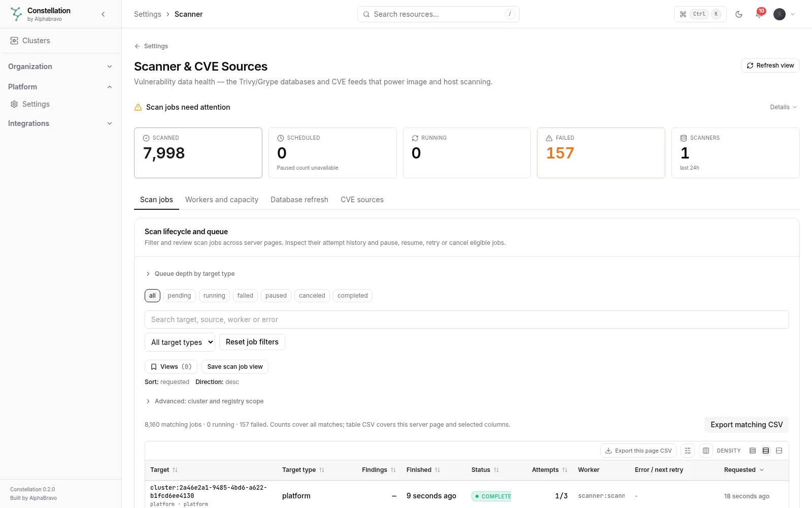Viewport: 812px width, 508px height.
Task: Sort by Findings column arrows
Action: [393, 470]
